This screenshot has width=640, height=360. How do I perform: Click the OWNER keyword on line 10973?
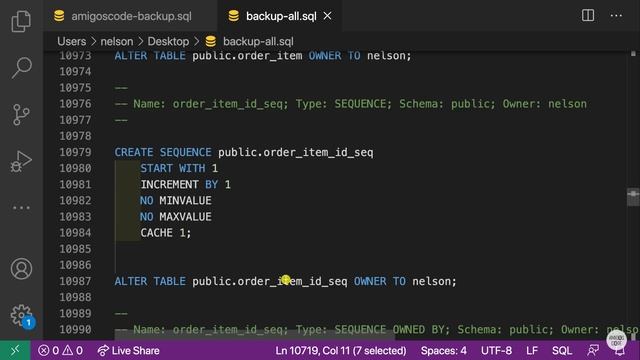(x=324, y=56)
